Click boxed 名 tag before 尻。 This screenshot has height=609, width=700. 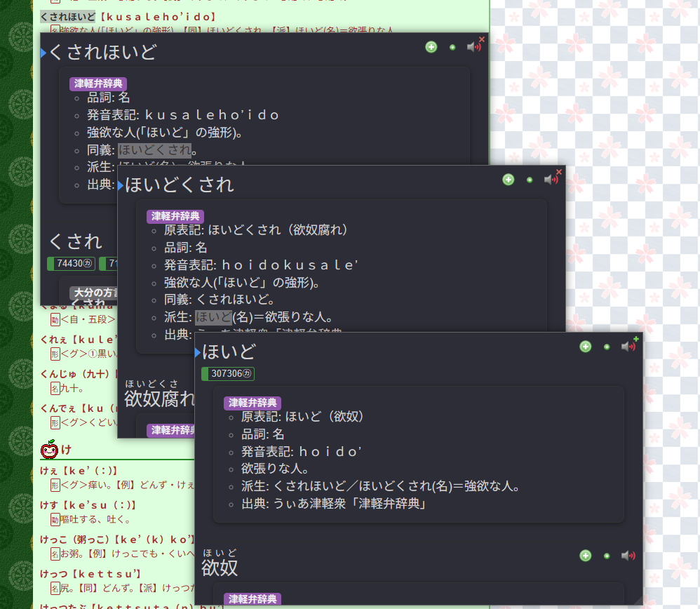point(55,589)
